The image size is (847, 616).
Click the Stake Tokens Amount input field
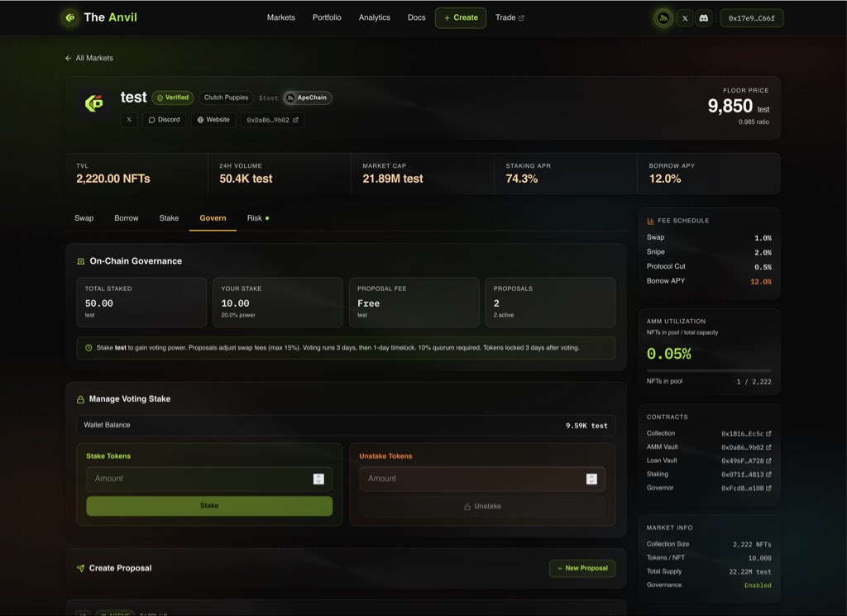tap(199, 479)
